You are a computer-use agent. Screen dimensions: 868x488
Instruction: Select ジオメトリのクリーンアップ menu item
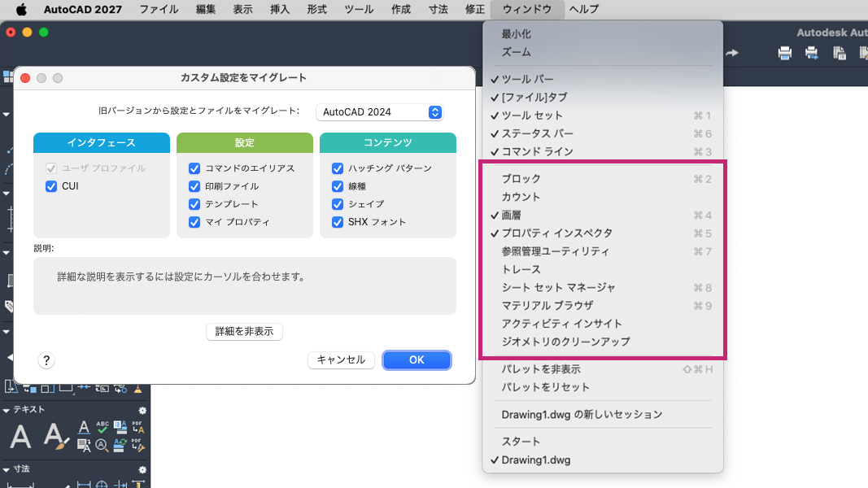pos(602,342)
